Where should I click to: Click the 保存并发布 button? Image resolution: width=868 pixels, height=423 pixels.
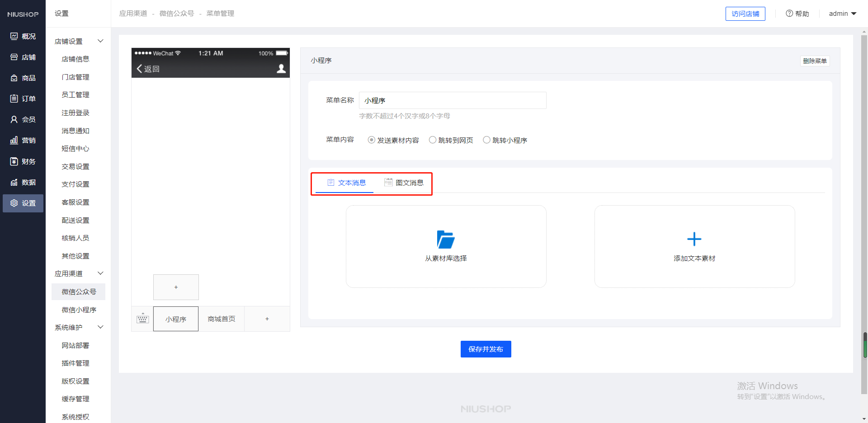[x=486, y=349]
